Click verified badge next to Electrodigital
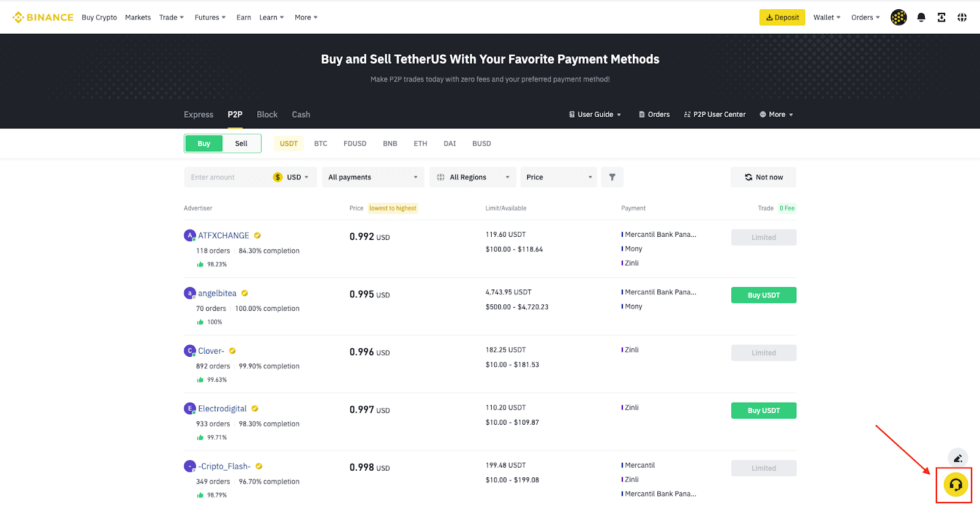Image resolution: width=980 pixels, height=508 pixels. (255, 408)
